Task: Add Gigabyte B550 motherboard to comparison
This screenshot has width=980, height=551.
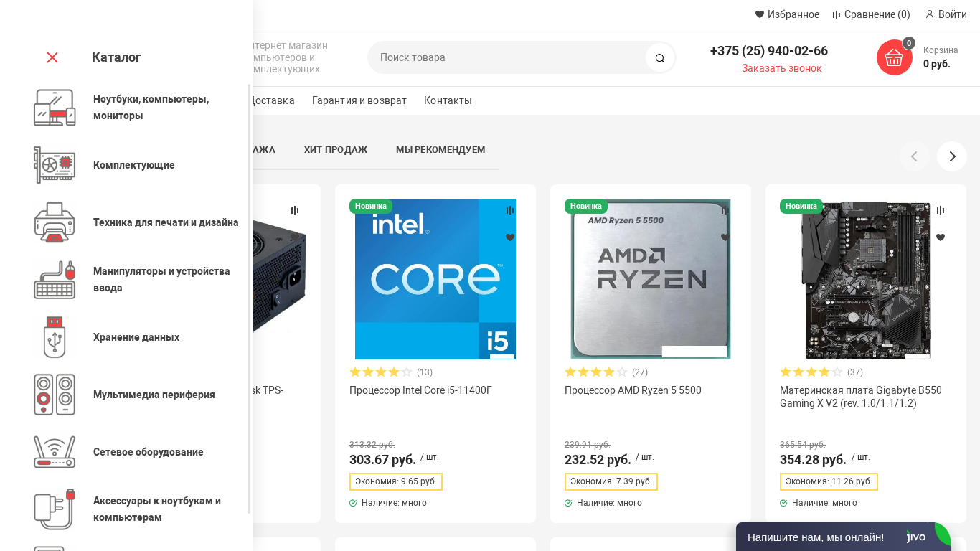Action: (941, 210)
